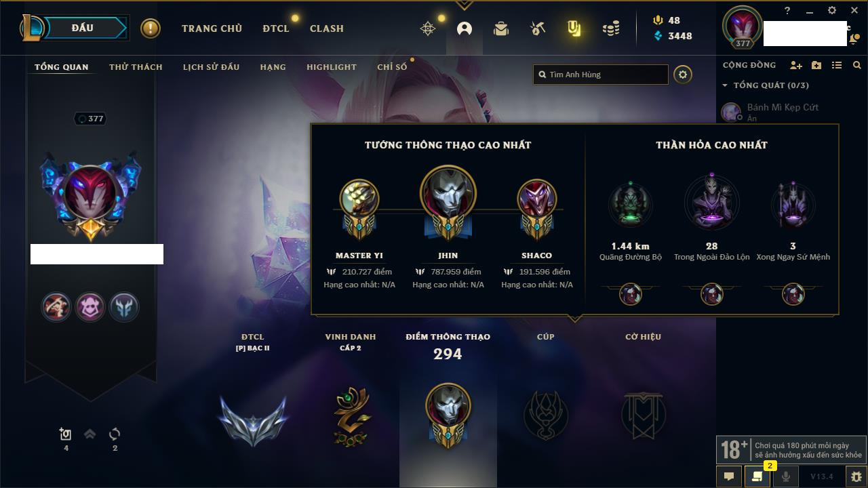Click the yellow exclamation alert icon
The image size is (868, 488).
[151, 28]
